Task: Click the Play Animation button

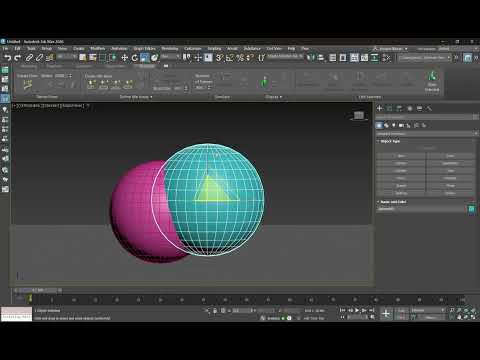Action: coord(357,310)
